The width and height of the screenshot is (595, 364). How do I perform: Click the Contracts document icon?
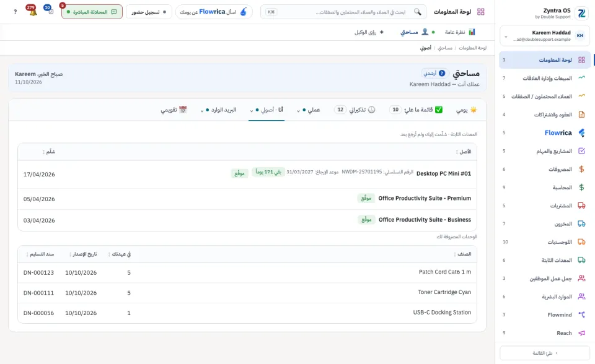[581, 114]
